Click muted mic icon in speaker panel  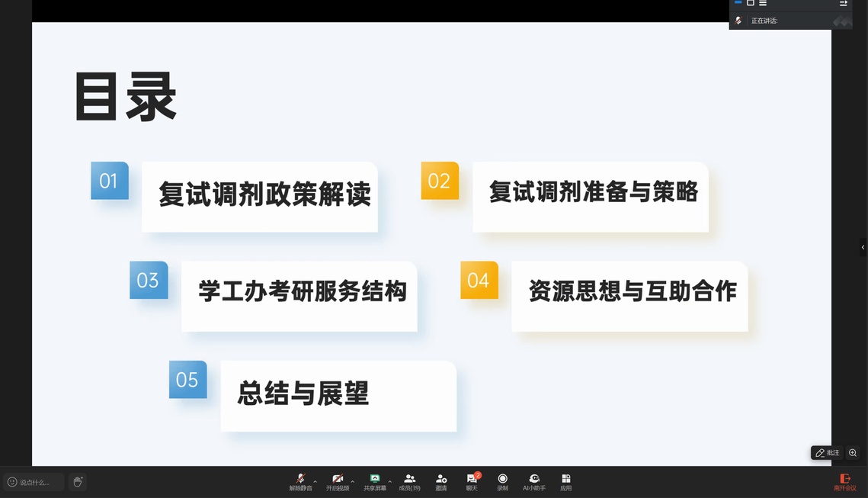738,21
